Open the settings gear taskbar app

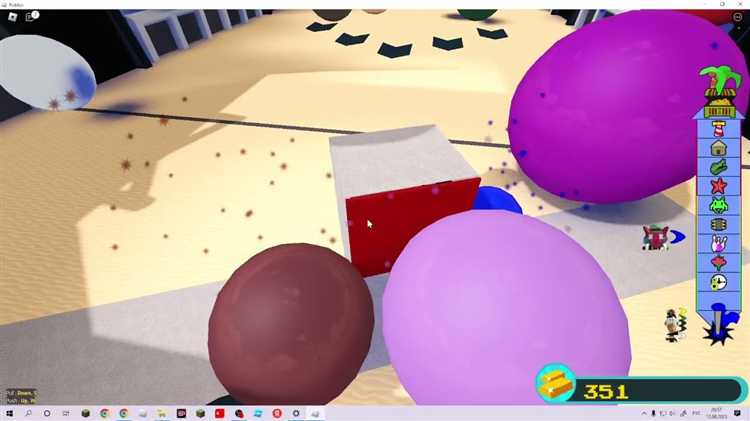point(296,413)
